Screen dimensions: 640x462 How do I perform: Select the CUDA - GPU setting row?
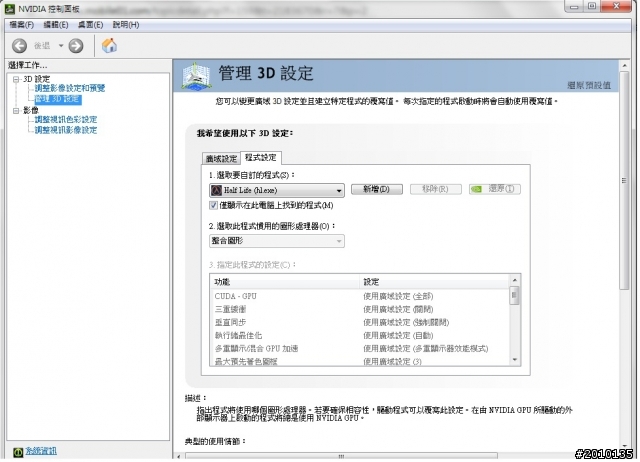360,296
